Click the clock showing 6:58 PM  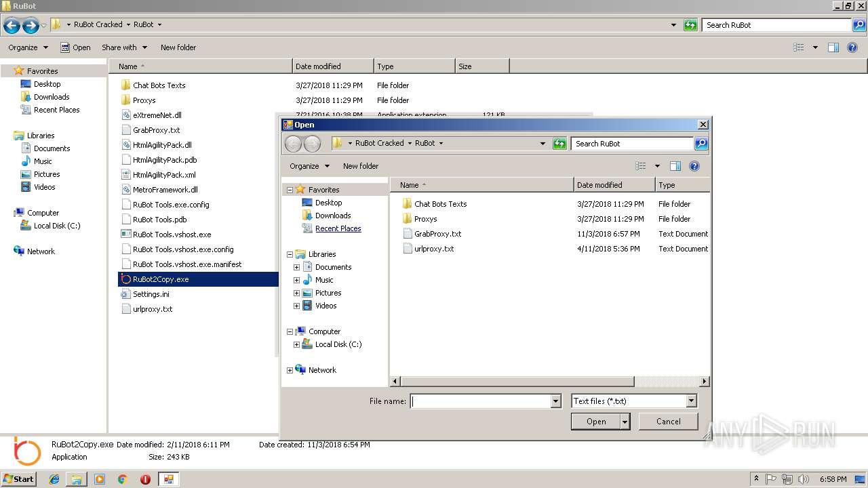coord(833,479)
